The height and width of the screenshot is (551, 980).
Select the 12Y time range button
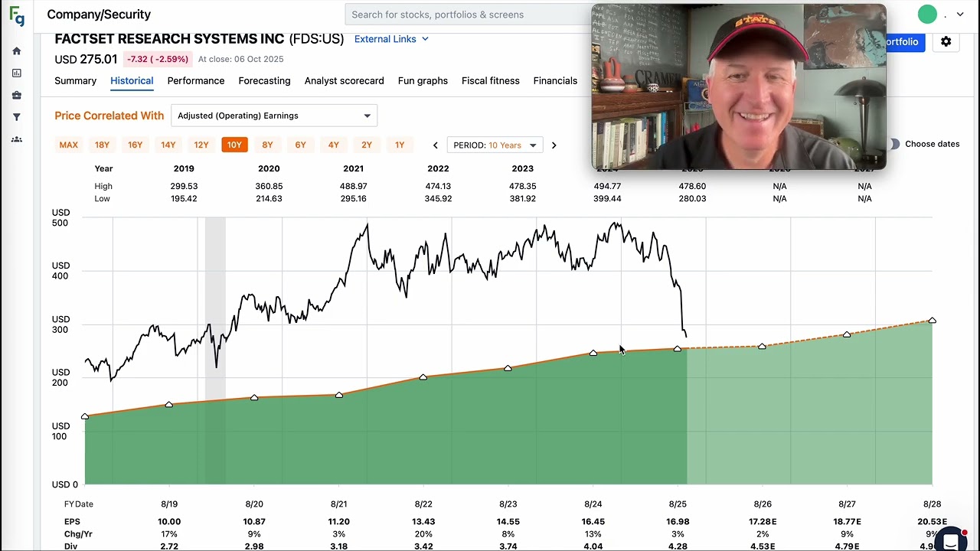201,145
